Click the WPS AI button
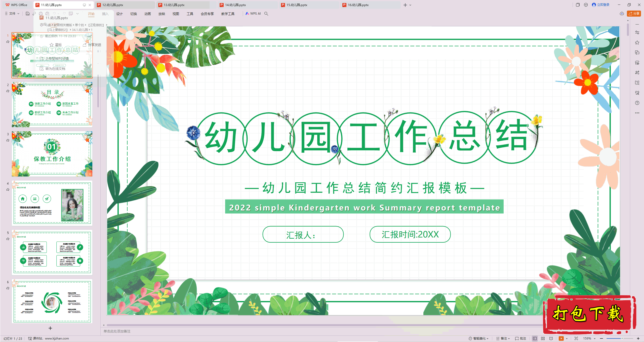 pos(253,14)
